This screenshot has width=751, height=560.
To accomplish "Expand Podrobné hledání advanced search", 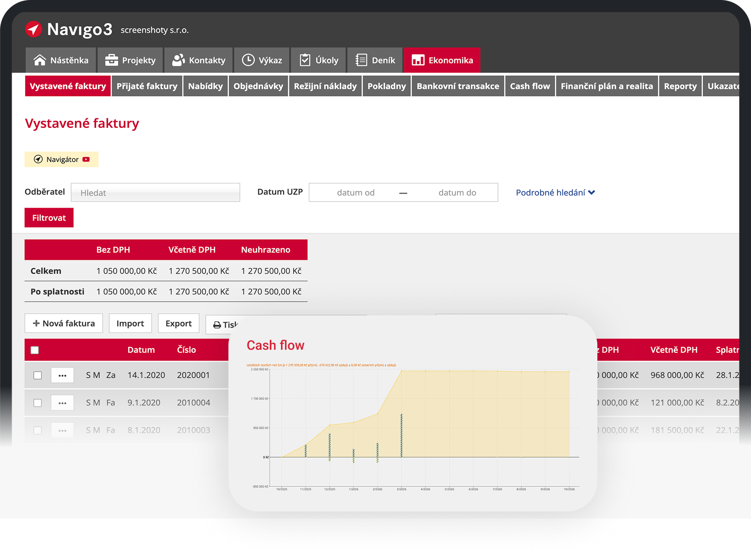I will click(555, 193).
